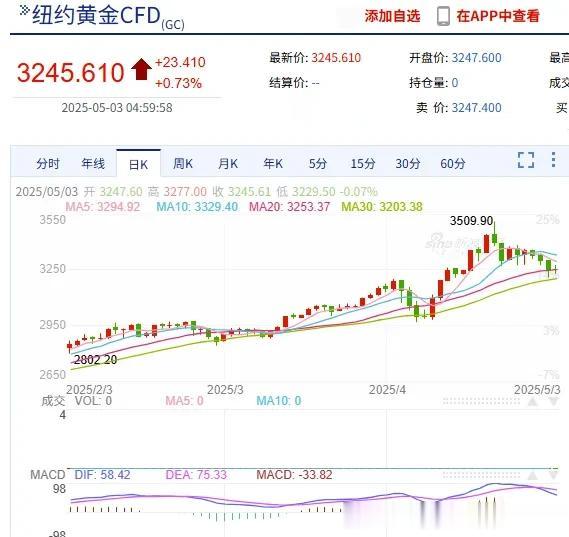This screenshot has width=569, height=537.
Task: Click the red price-up arrow icon
Action: pos(141,69)
